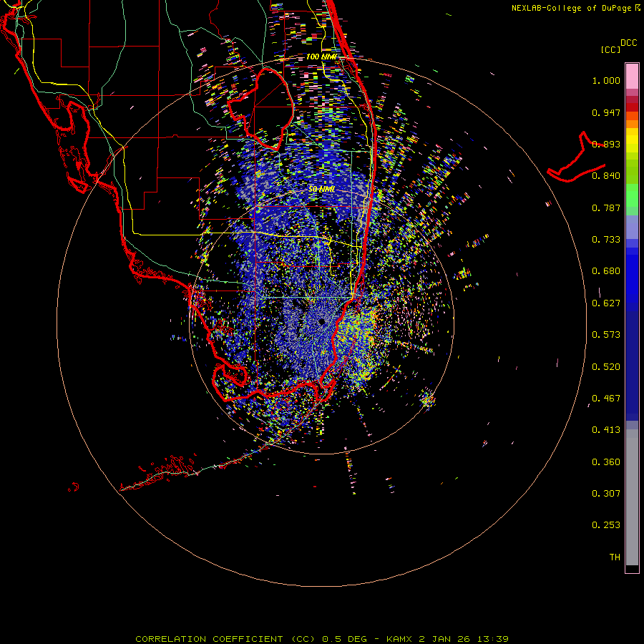Viewport: 644px width, 644px height.
Task: Select the 0.787 scale value
Action: [x=606, y=208]
